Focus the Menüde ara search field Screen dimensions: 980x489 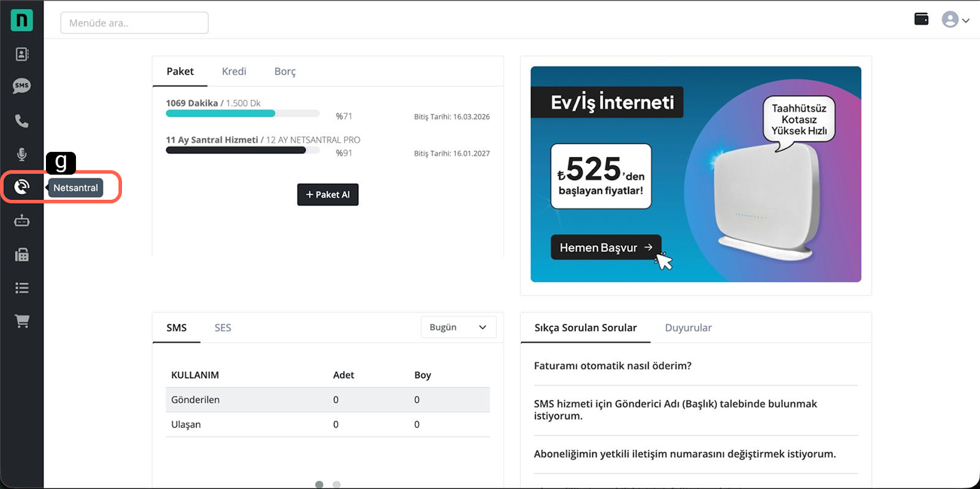point(134,23)
